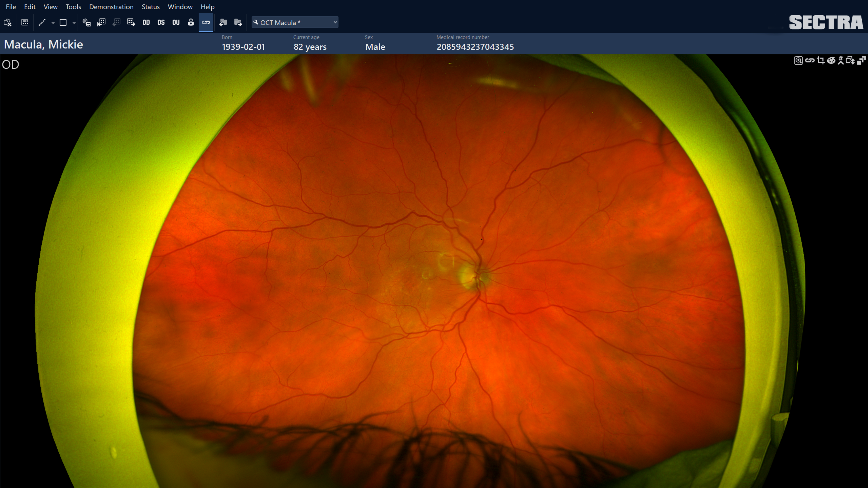This screenshot has width=868, height=488.
Task: Click the layout grid tool
Action: 25,23
